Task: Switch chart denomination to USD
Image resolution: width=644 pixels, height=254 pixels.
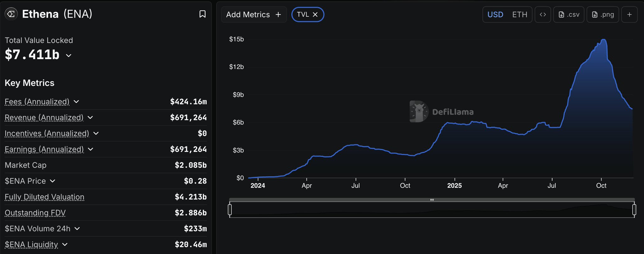Action: (x=495, y=14)
